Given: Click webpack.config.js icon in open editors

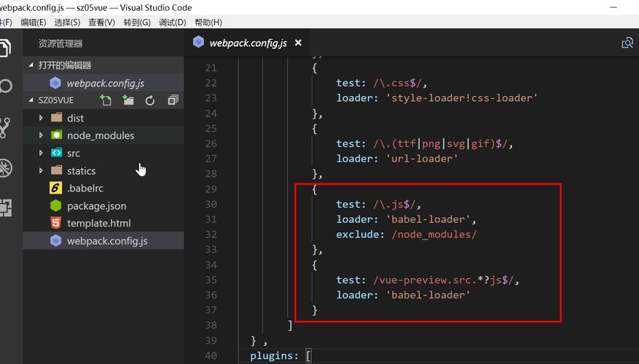Looking at the screenshot, I should pos(55,83).
